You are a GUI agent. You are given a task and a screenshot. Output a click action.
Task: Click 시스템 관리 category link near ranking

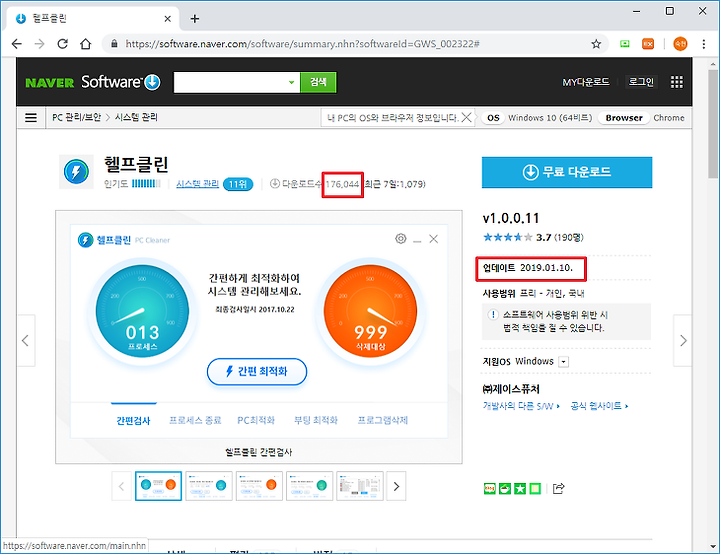click(197, 184)
